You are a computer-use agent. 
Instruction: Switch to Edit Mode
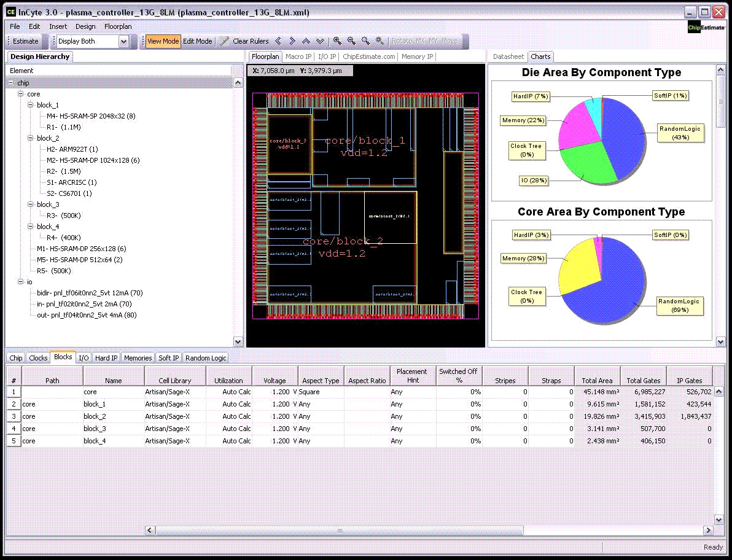tap(198, 41)
